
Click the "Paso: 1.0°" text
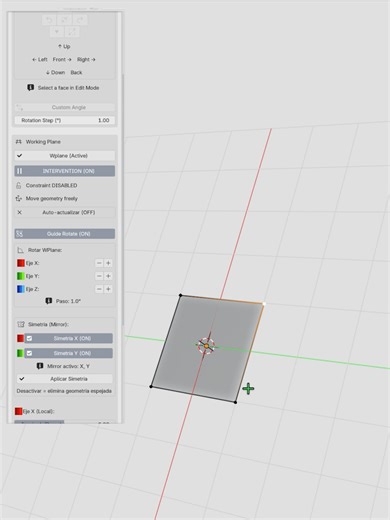coord(68,301)
